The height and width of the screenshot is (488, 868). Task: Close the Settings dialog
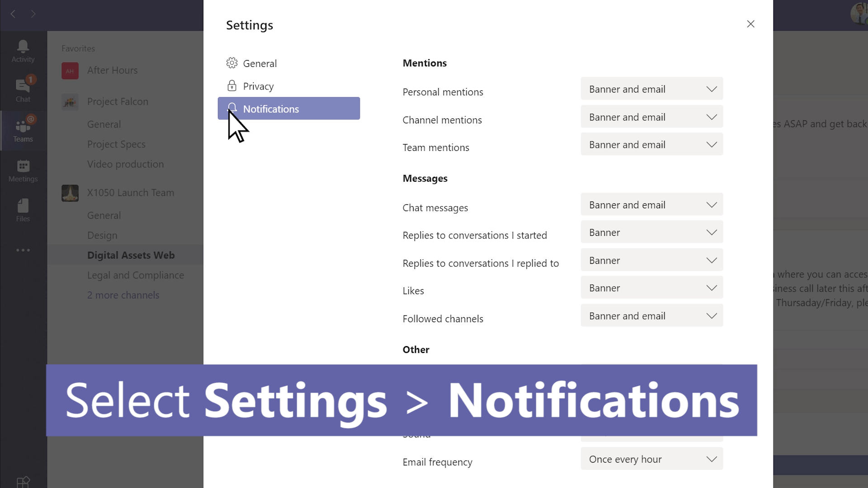[x=750, y=24]
